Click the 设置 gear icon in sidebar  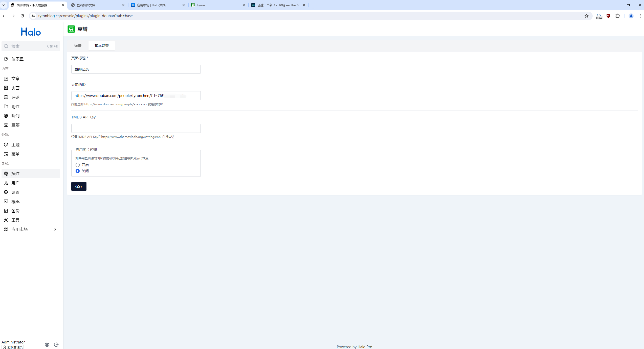(6, 192)
